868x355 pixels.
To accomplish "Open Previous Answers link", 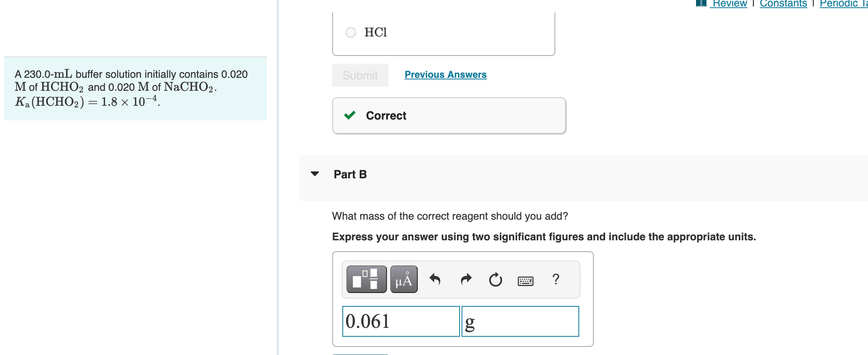I will pos(445,75).
